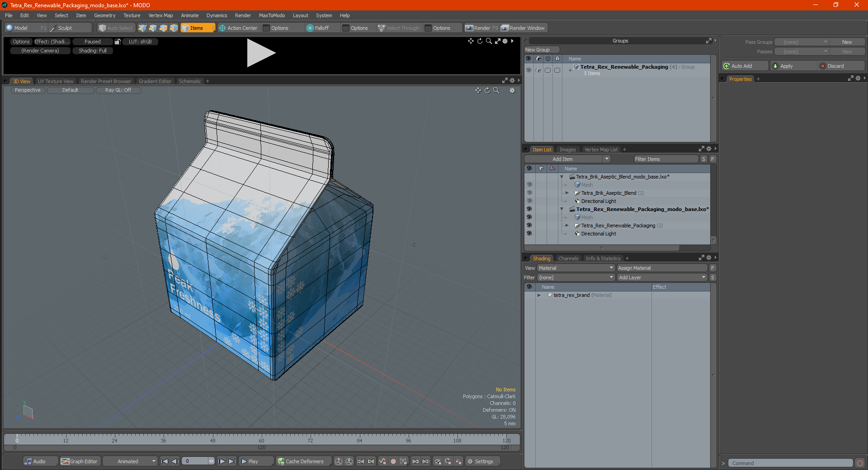Collapse Tetra_Rex_Renewable_Packaging_modo_base.lxo scene

pyautogui.click(x=561, y=209)
